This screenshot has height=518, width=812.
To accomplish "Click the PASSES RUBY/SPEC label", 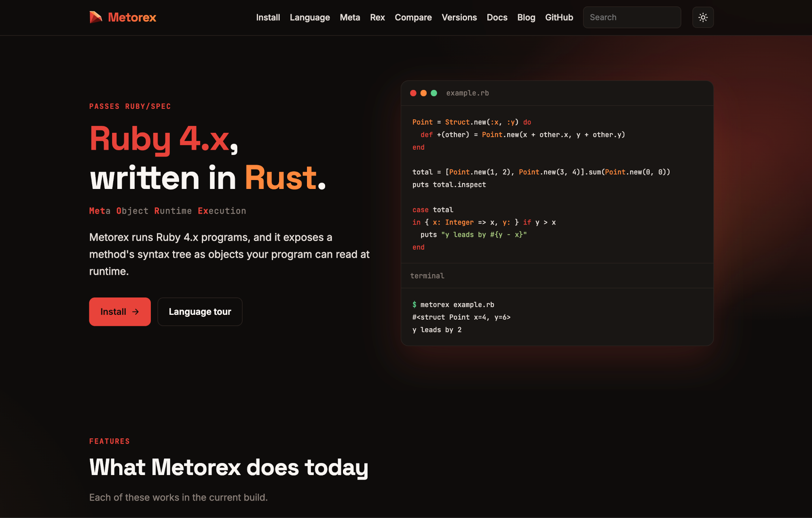I will click(130, 106).
